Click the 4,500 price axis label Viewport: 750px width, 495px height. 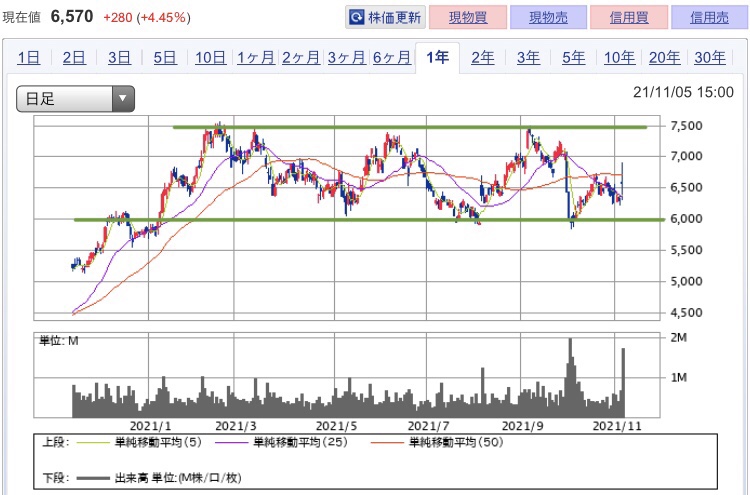[686, 313]
